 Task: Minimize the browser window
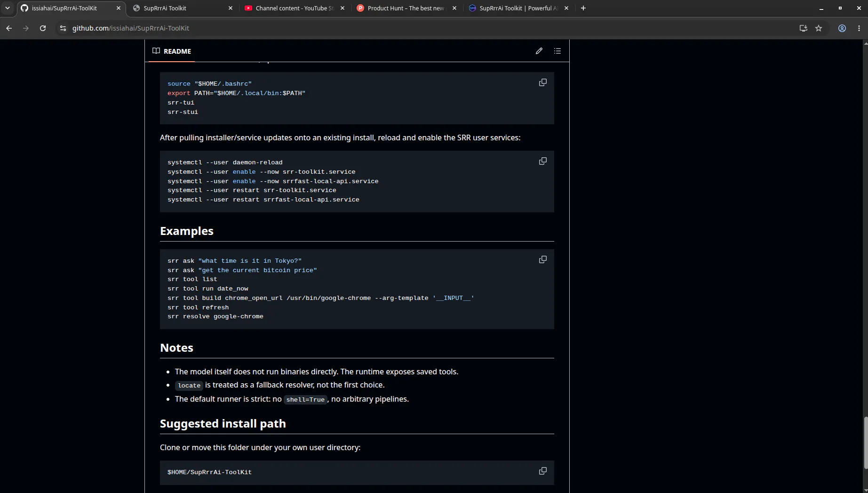(821, 8)
